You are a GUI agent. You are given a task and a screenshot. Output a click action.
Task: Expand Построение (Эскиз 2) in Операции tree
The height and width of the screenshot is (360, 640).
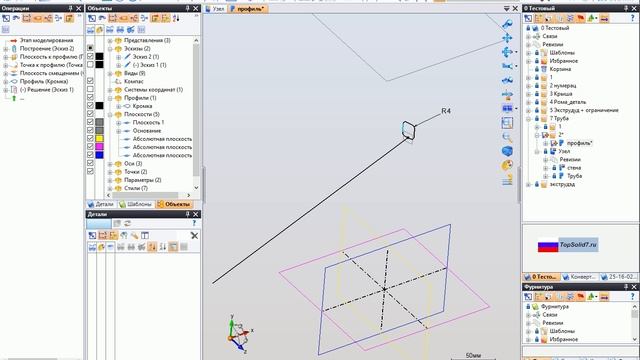click(x=6, y=49)
